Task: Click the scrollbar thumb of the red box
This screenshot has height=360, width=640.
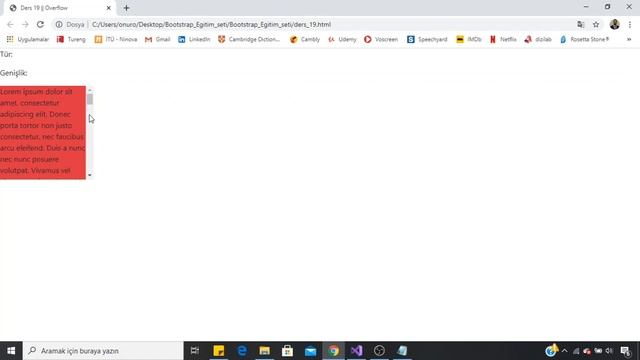Action: (90, 99)
